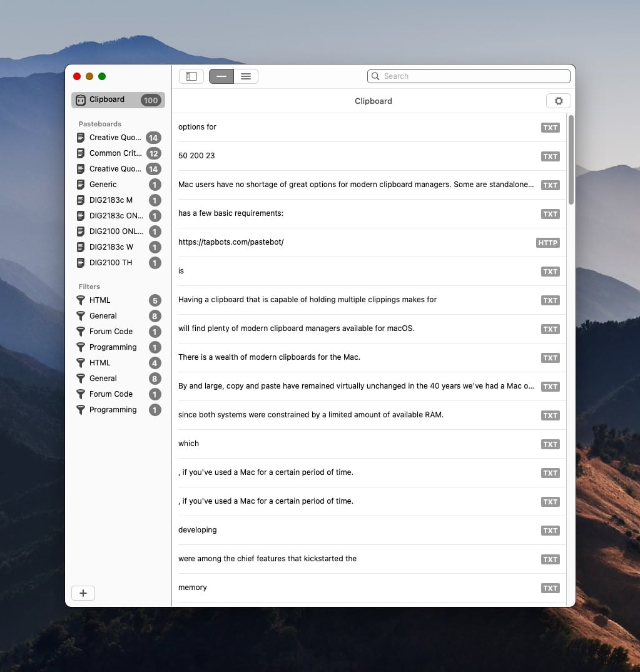Viewport: 640px width, 672px height.
Task: Open the tapbots.com/pastebot URL clipping
Action: click(x=231, y=242)
